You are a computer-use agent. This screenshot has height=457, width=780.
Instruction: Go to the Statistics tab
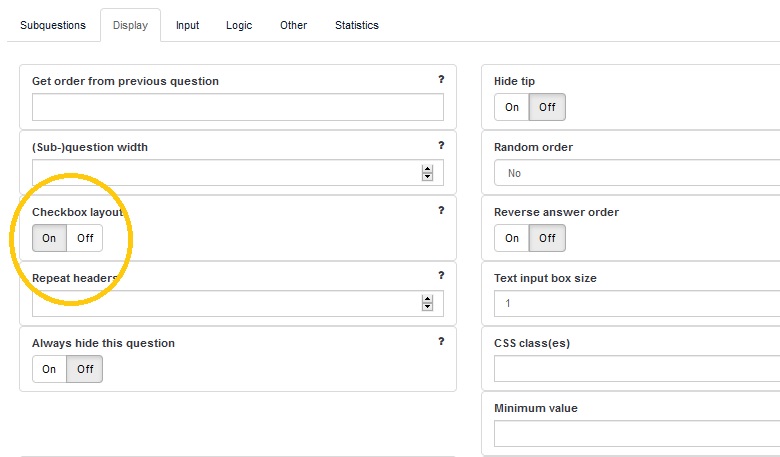[x=357, y=25]
